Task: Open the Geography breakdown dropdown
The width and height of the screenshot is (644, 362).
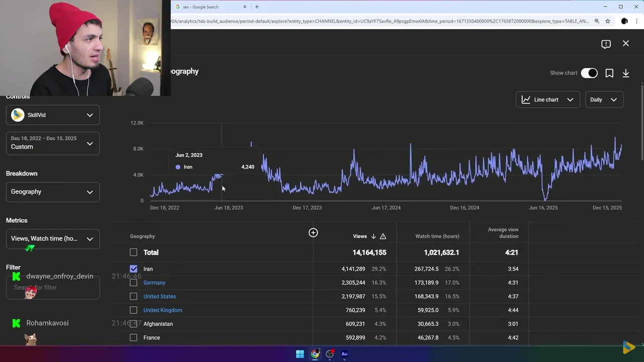Action: (53, 192)
